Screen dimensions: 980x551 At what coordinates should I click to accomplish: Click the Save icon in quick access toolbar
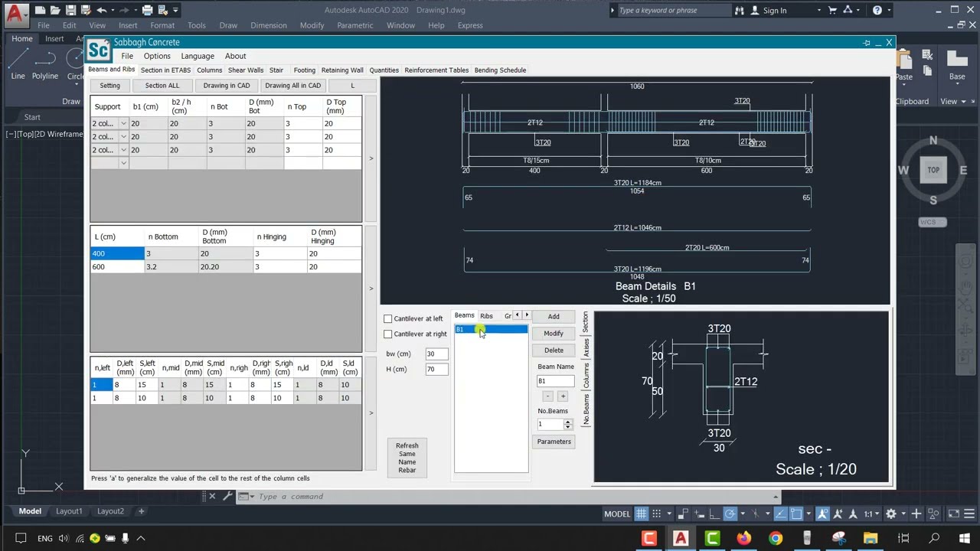pyautogui.click(x=70, y=10)
